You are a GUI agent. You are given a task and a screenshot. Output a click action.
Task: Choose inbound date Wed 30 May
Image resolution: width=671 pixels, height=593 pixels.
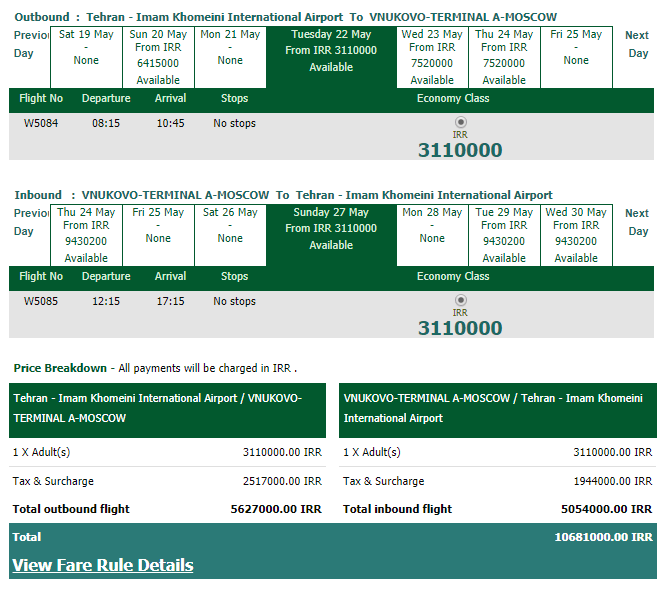click(x=576, y=235)
